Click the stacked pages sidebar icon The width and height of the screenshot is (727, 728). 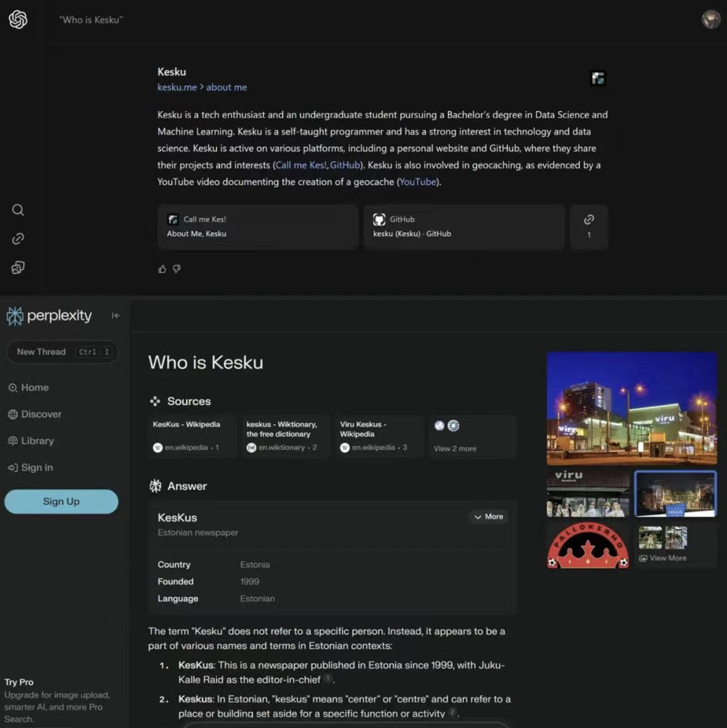coord(18,268)
